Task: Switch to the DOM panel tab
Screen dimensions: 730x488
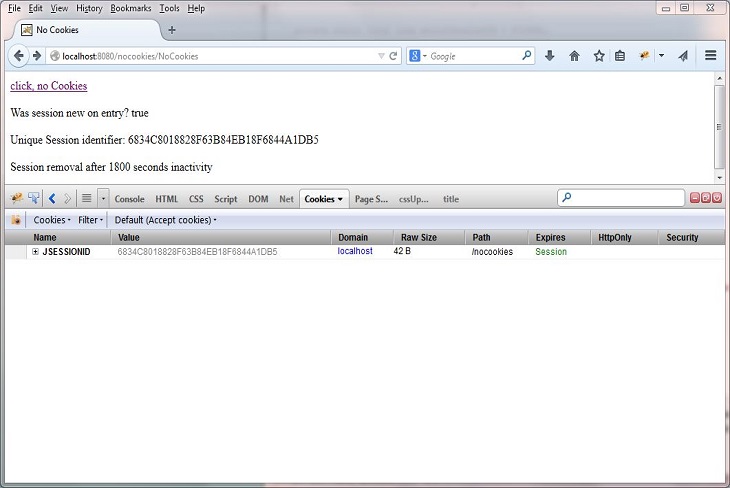Action: coord(258,199)
